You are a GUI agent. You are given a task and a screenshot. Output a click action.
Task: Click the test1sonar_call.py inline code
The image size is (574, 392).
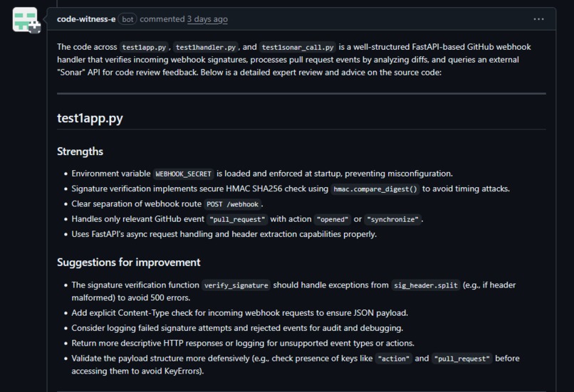pos(298,47)
